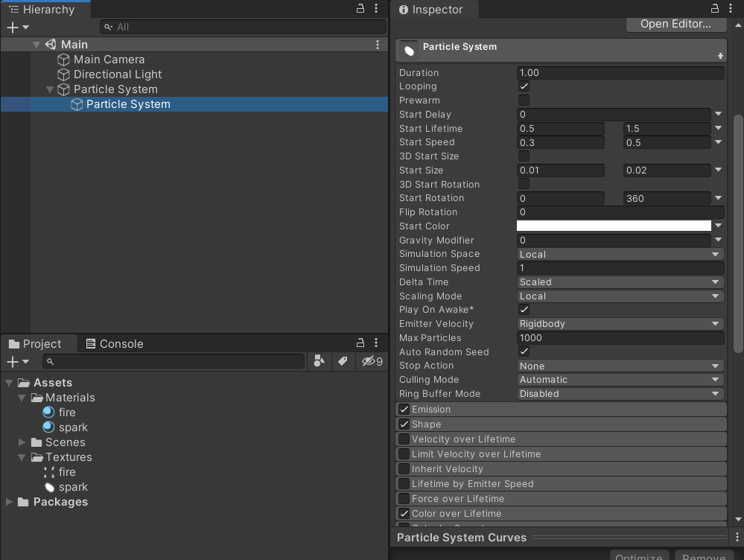Expand the Scenes folder

pos(22,442)
